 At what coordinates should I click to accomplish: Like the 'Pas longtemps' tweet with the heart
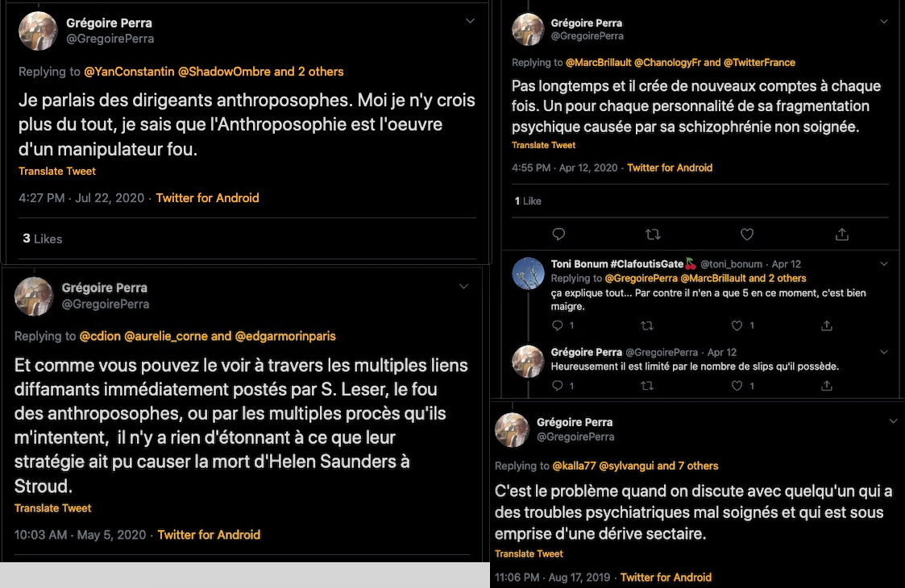pos(747,234)
